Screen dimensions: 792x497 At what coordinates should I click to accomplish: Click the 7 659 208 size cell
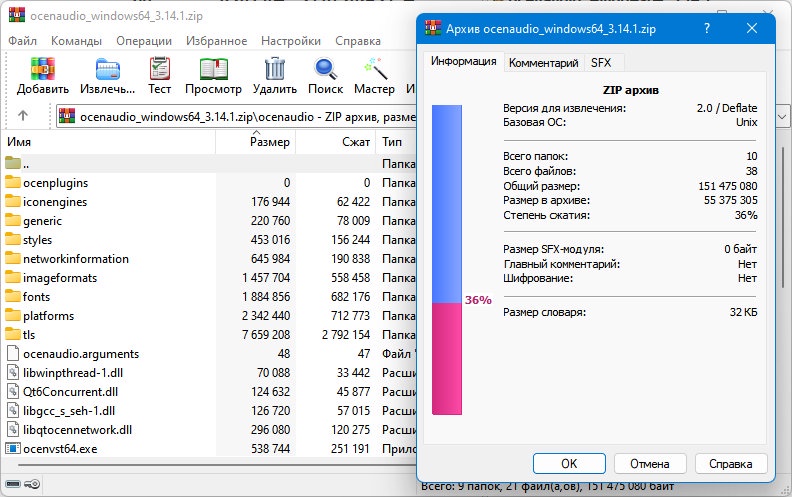(x=266, y=335)
